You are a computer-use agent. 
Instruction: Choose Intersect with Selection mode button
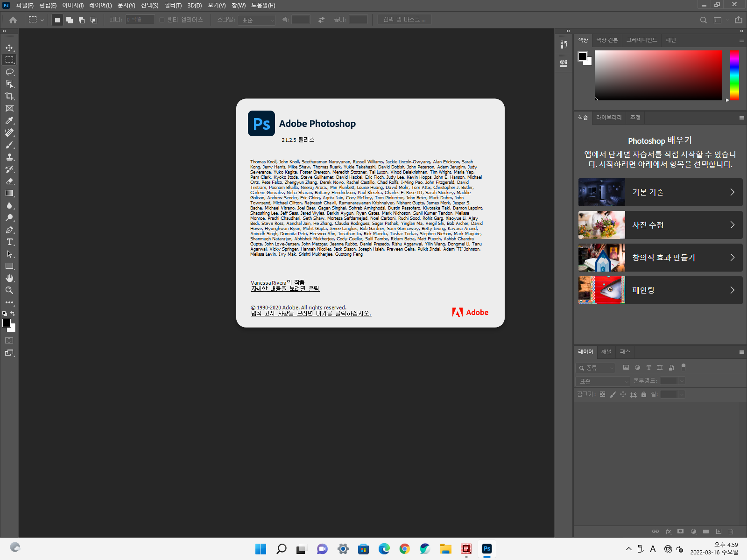[94, 20]
